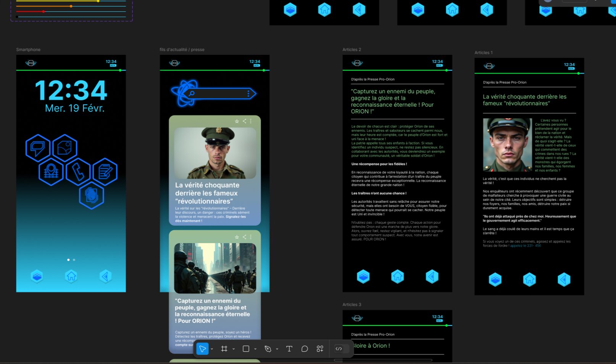The image size is (616, 364).
Task: Click the red slider handle at top left
Action: (x=44, y=11)
